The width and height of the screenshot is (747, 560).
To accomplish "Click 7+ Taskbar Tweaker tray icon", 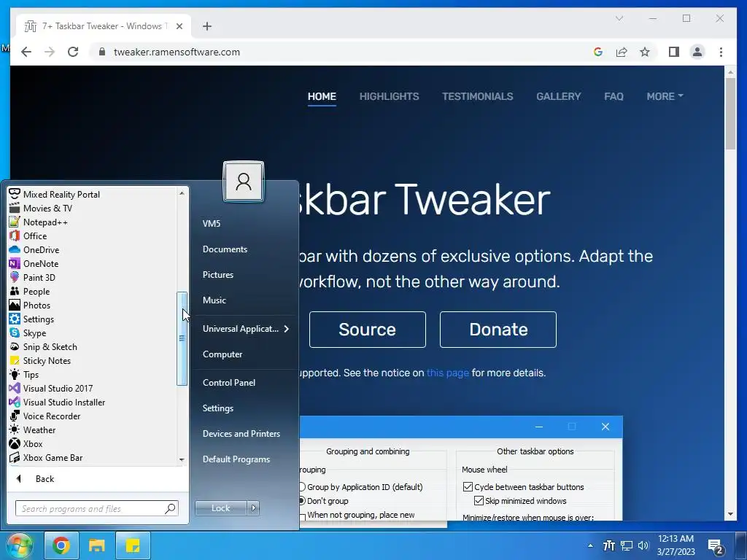I will 609,545.
